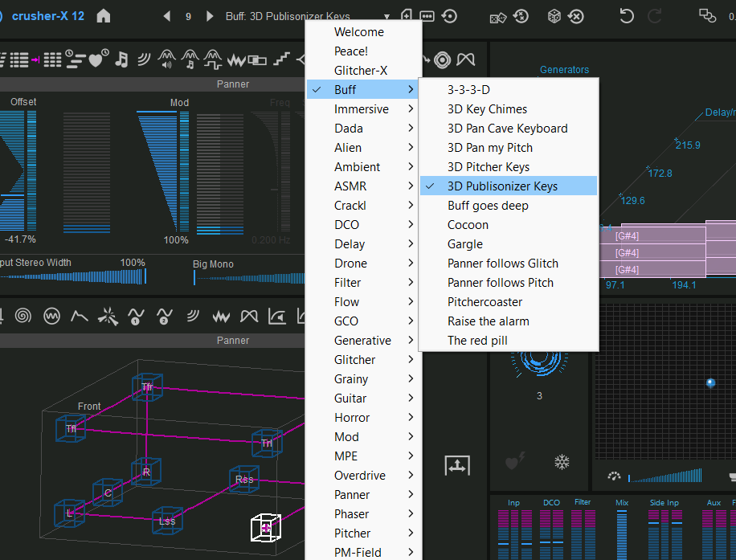736x560 pixels.
Task: Expand the Ambient preset category
Action: coord(358,167)
